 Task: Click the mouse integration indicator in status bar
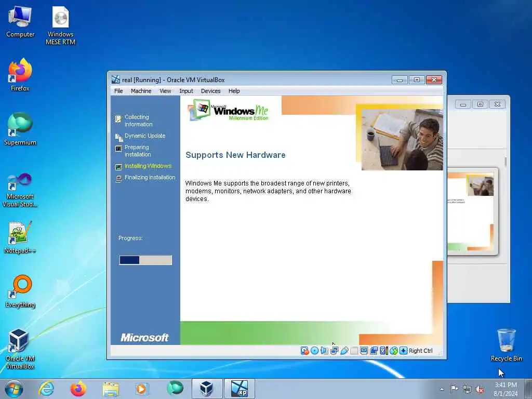pyautogui.click(x=393, y=351)
